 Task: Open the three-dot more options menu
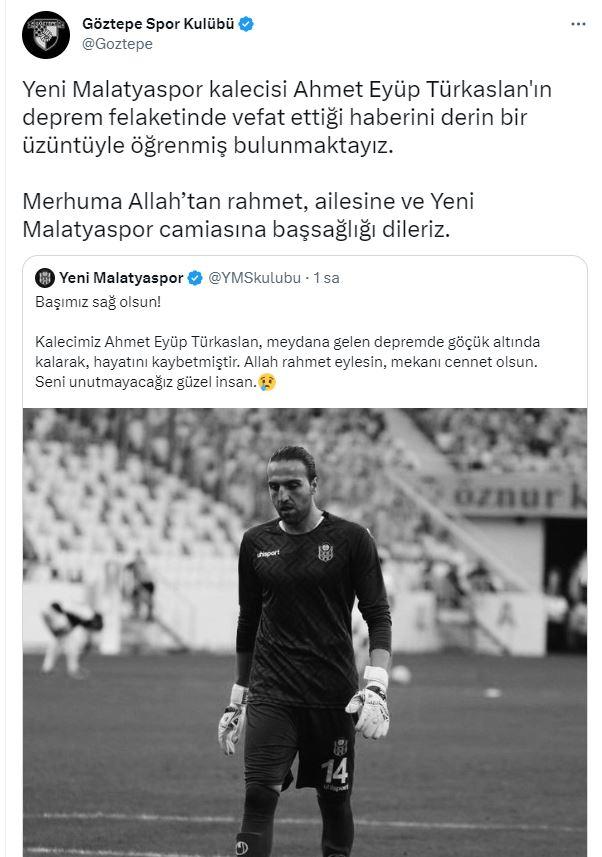pyautogui.click(x=578, y=25)
